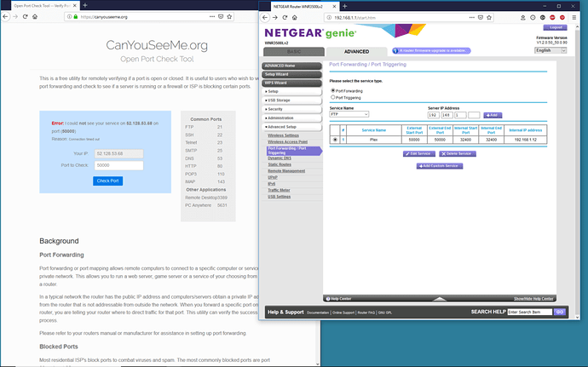Open a new tab in the NETGEAR browser window
The height and width of the screenshot is (367, 588).
pyautogui.click(x=344, y=6)
